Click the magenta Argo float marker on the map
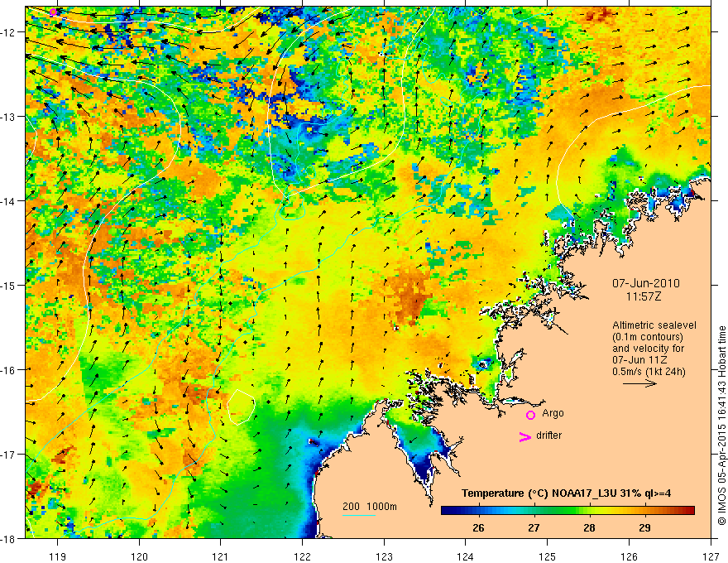Image resolution: width=728 pixels, height=563 pixels. click(x=54, y=12)
